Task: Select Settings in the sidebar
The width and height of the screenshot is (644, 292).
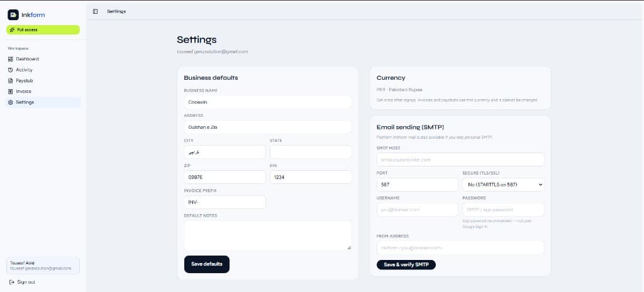Action: [43, 102]
